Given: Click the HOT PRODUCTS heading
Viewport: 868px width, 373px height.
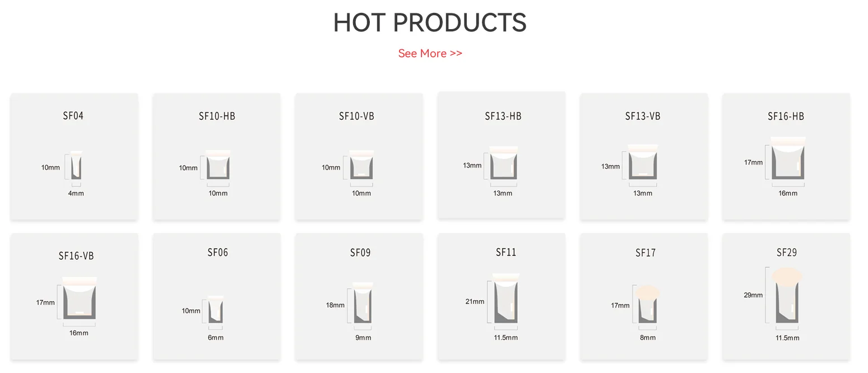Looking at the screenshot, I should tap(430, 22).
